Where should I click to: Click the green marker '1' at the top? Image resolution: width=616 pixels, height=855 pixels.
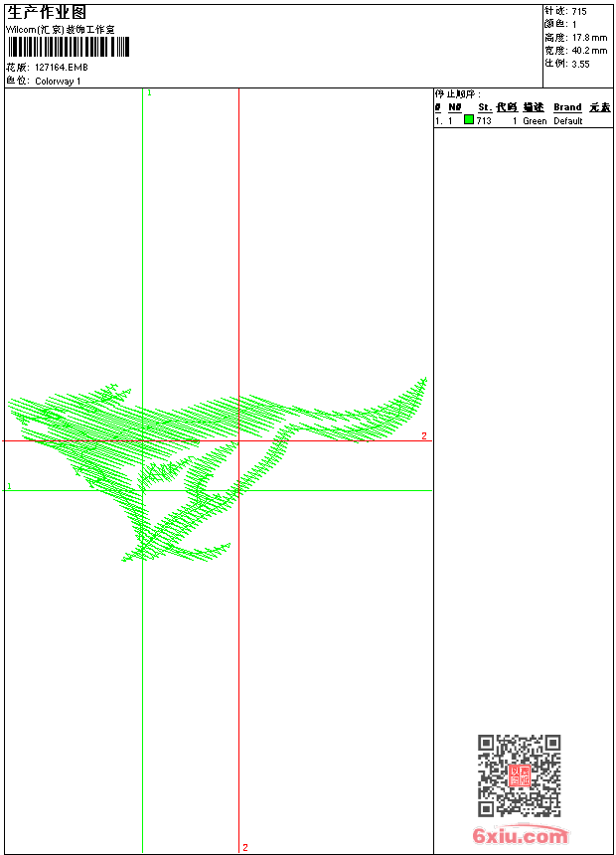[149, 93]
